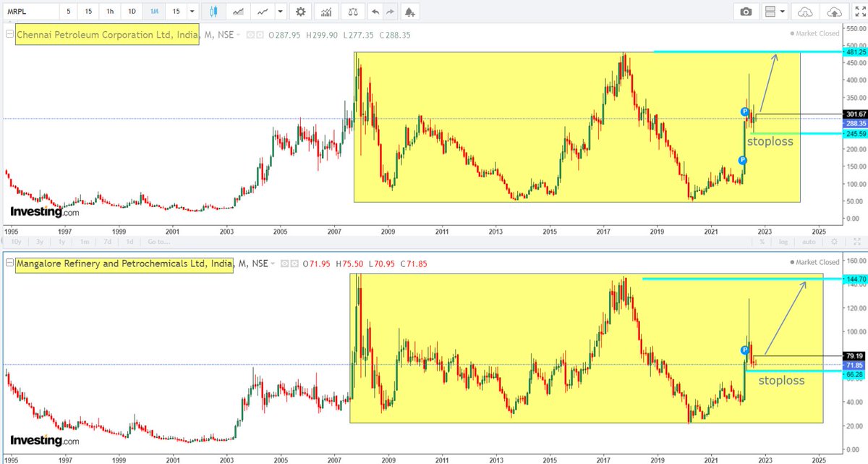Set the date range to 1m

(85, 241)
